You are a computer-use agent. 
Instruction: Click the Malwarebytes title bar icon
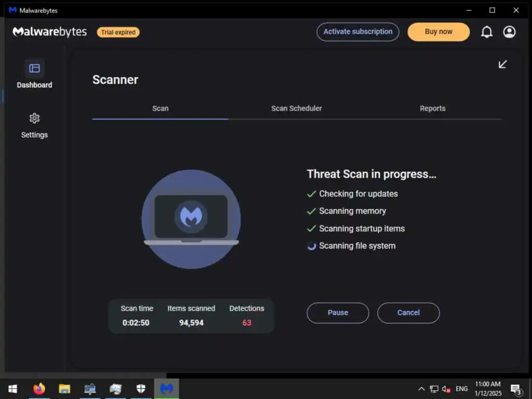[12, 10]
